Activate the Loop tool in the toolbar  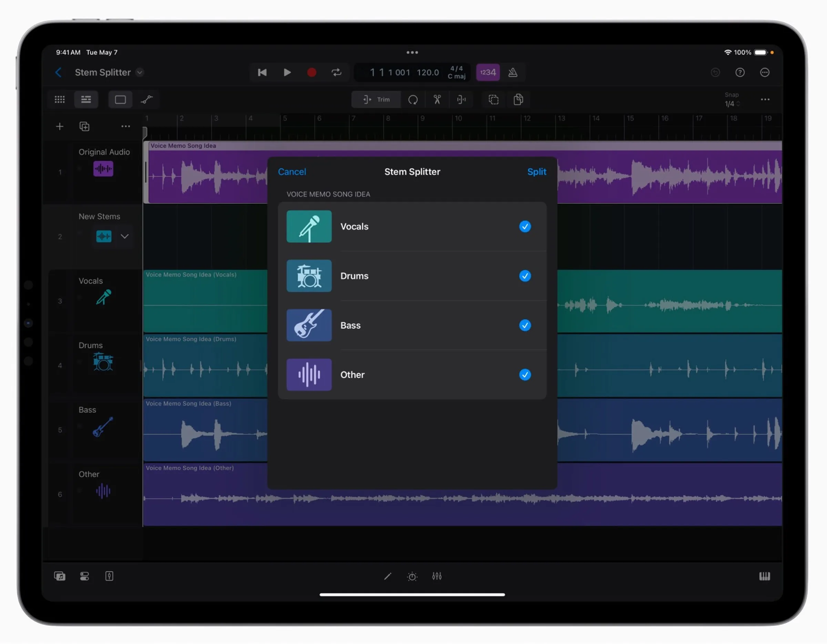(413, 100)
